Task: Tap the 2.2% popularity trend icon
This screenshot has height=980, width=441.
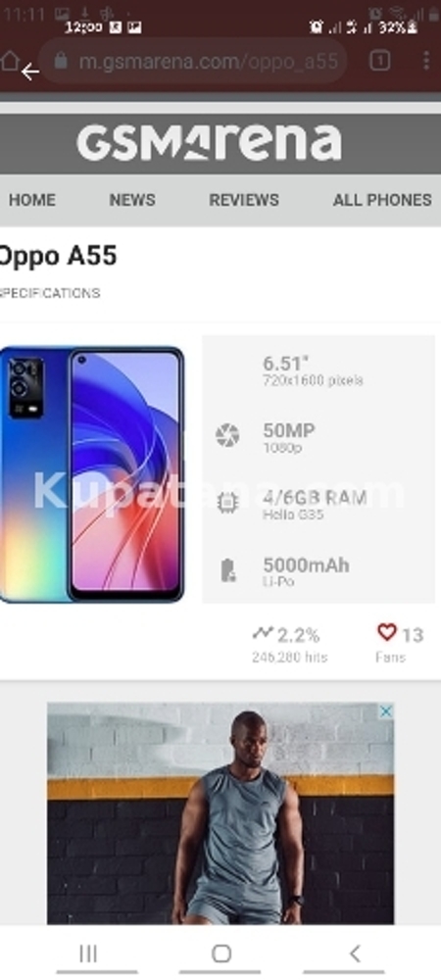Action: coord(263,633)
